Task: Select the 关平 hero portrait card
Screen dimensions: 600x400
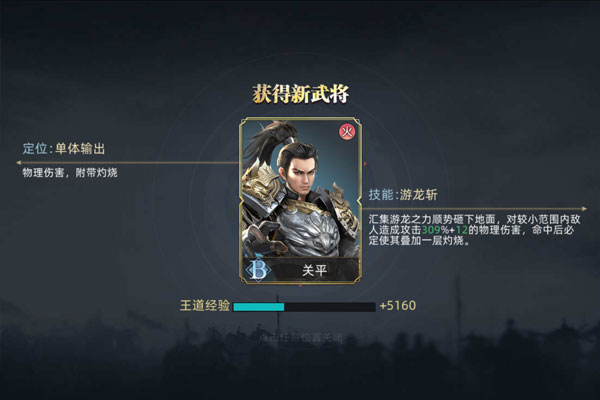Action: point(300,201)
